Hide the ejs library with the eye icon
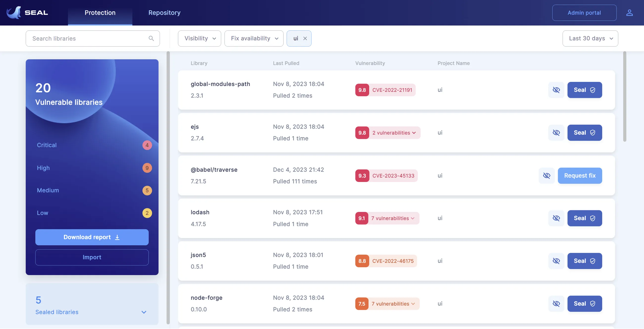Viewport: 644px width, 329px height. click(x=556, y=133)
